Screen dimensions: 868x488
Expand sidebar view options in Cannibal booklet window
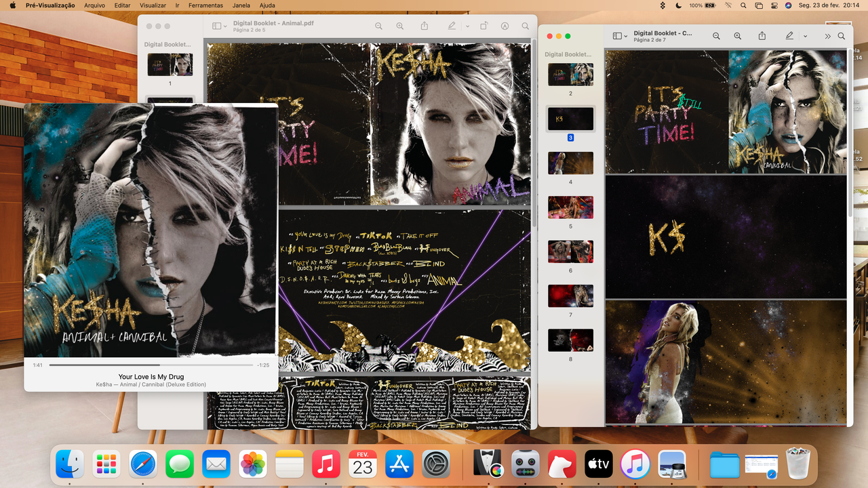point(626,36)
